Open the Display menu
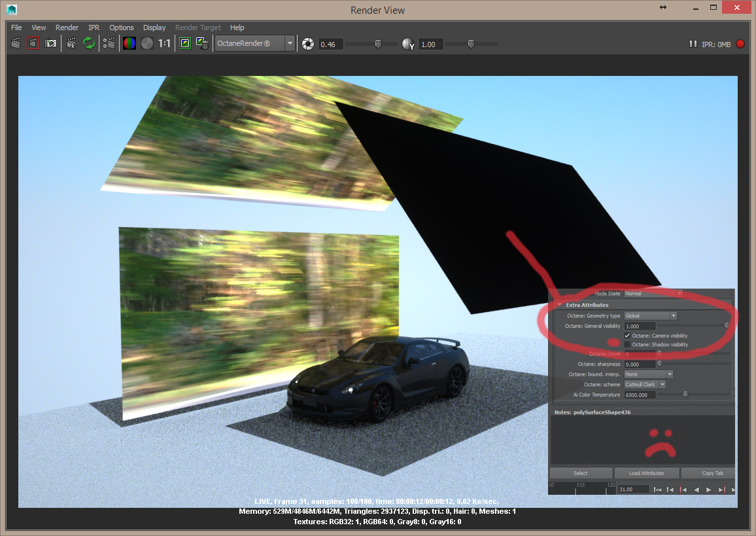Screen dimensions: 756x536 (x=154, y=27)
